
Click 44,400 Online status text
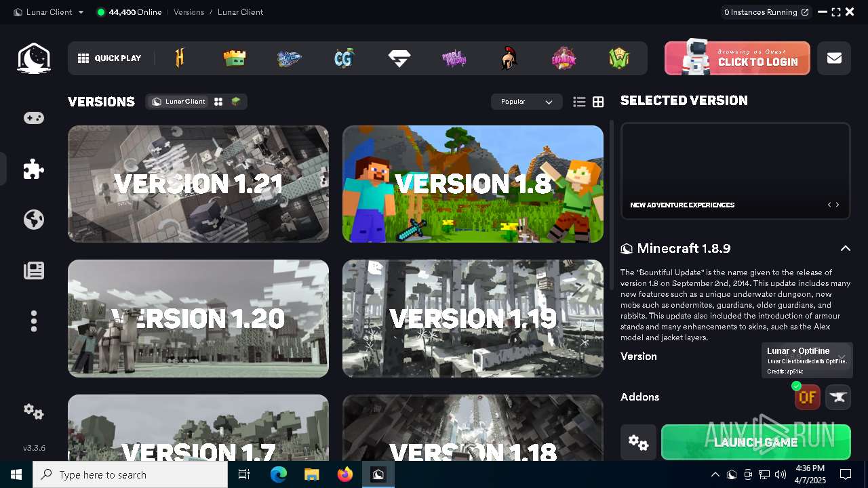pos(129,12)
